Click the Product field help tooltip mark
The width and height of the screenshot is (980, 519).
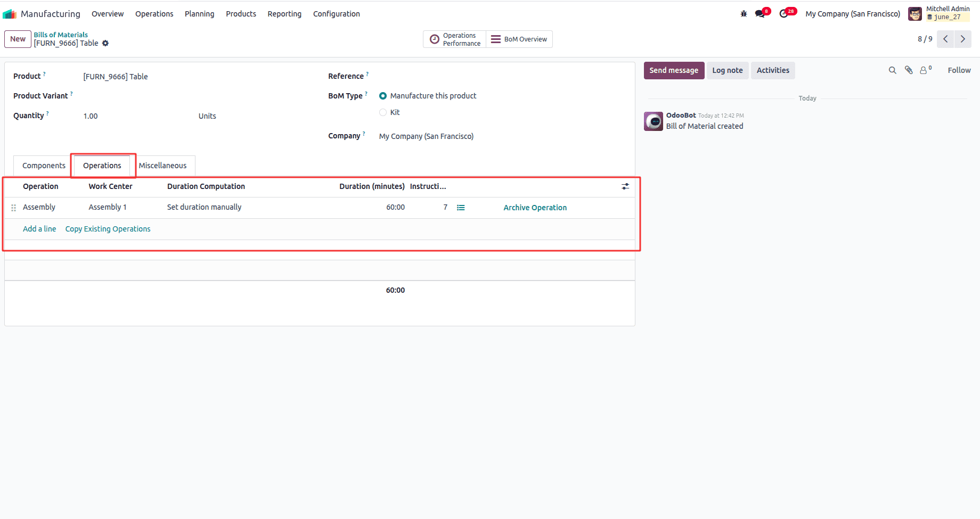(44, 74)
